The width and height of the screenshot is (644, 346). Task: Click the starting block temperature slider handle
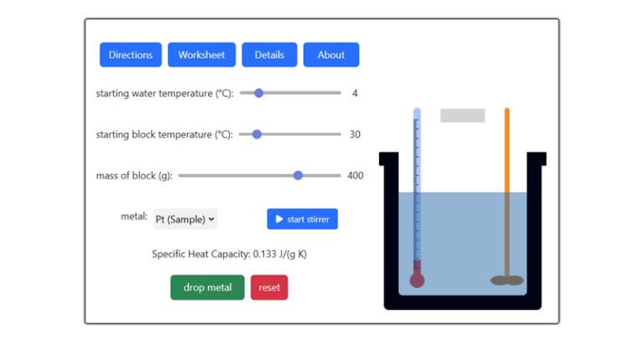tap(257, 134)
